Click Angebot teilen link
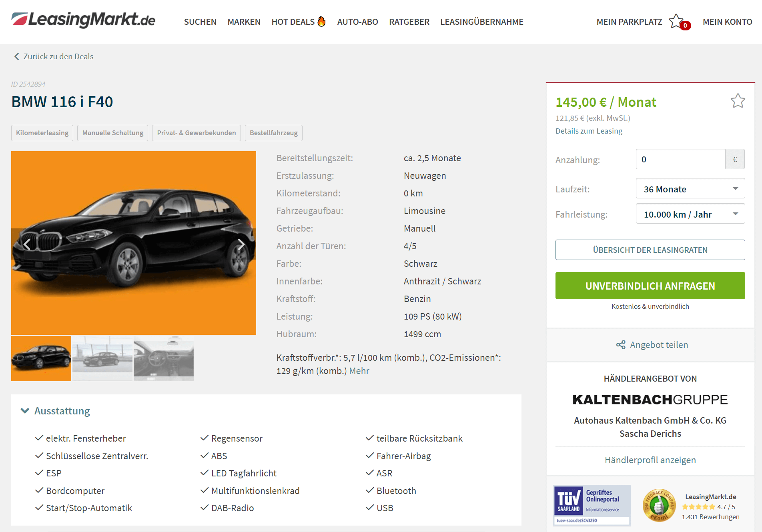The image size is (762, 532). 659,345
